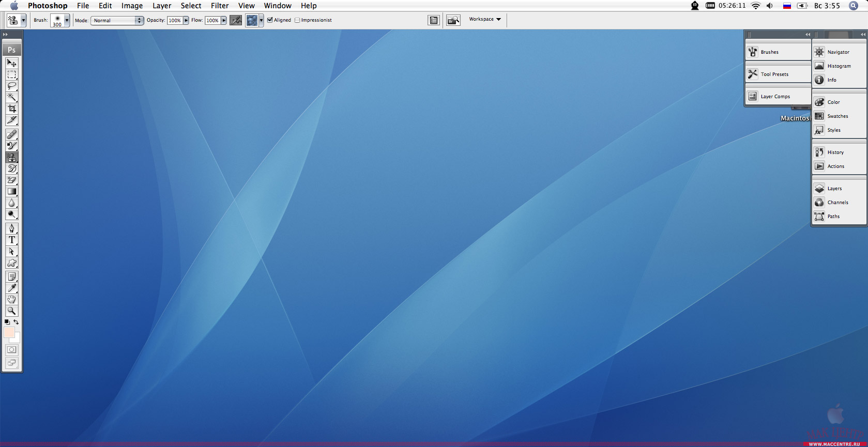
Task: Select the Move tool
Action: tap(11, 63)
